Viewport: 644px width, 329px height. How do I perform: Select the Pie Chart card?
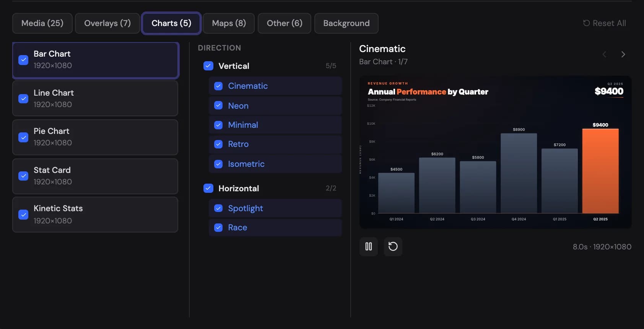(x=95, y=137)
